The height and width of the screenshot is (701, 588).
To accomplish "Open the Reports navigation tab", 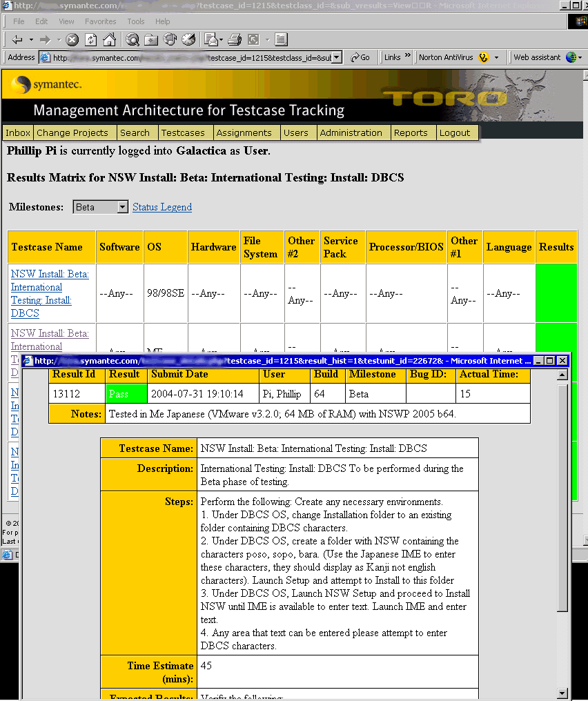I will pyautogui.click(x=411, y=132).
